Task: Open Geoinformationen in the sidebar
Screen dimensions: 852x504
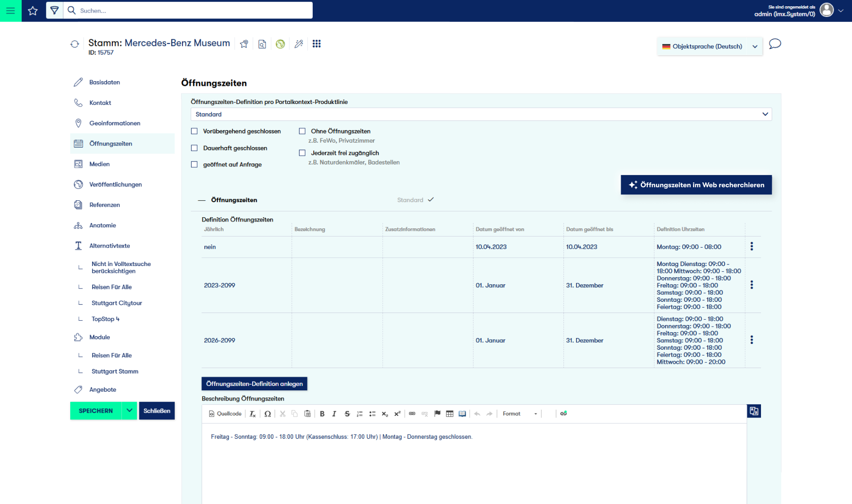Action: coord(115,123)
